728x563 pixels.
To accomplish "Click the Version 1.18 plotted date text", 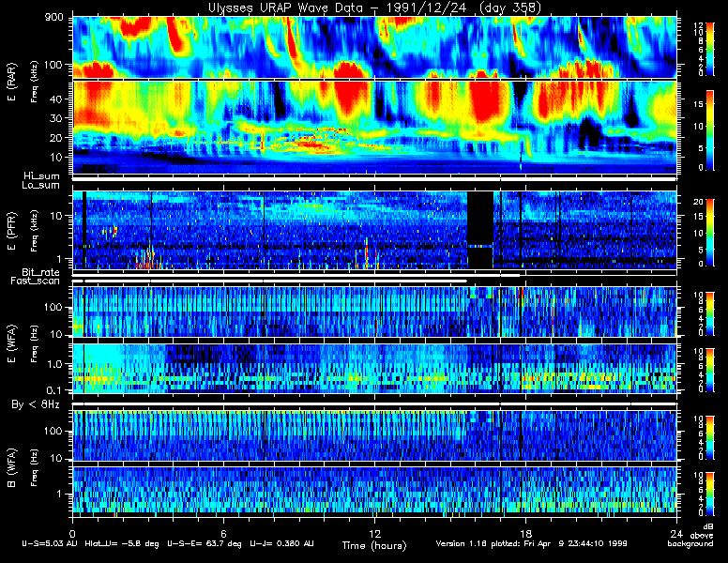I will pos(531,543).
